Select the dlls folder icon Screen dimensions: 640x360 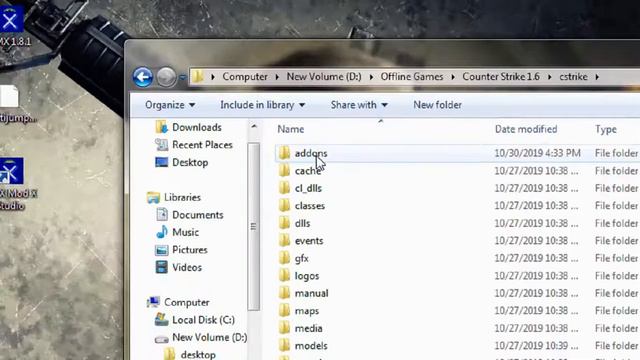coord(284,223)
